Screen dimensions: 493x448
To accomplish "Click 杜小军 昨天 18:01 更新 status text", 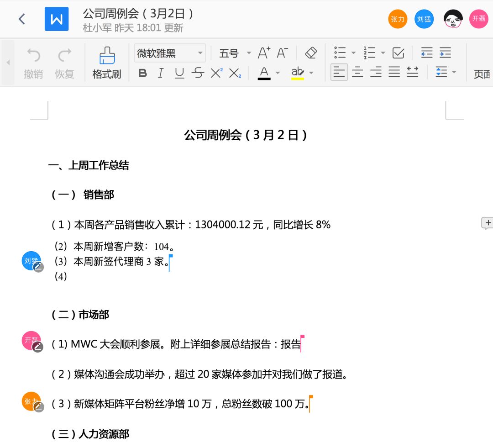I will (x=133, y=28).
